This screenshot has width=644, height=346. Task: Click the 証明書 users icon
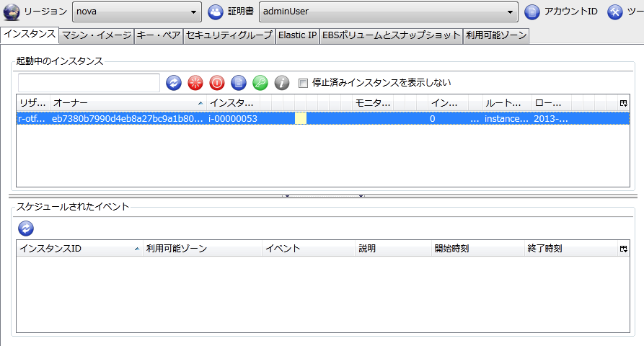(215, 12)
